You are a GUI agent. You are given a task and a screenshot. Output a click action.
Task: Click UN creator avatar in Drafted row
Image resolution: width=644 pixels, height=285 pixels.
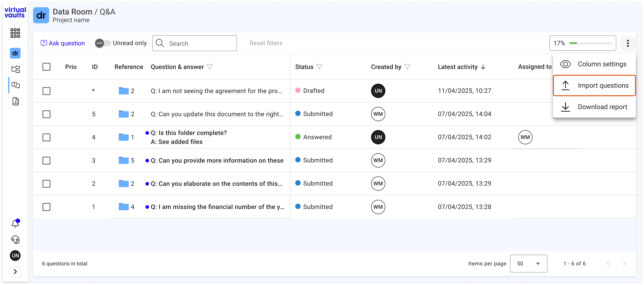pyautogui.click(x=378, y=91)
